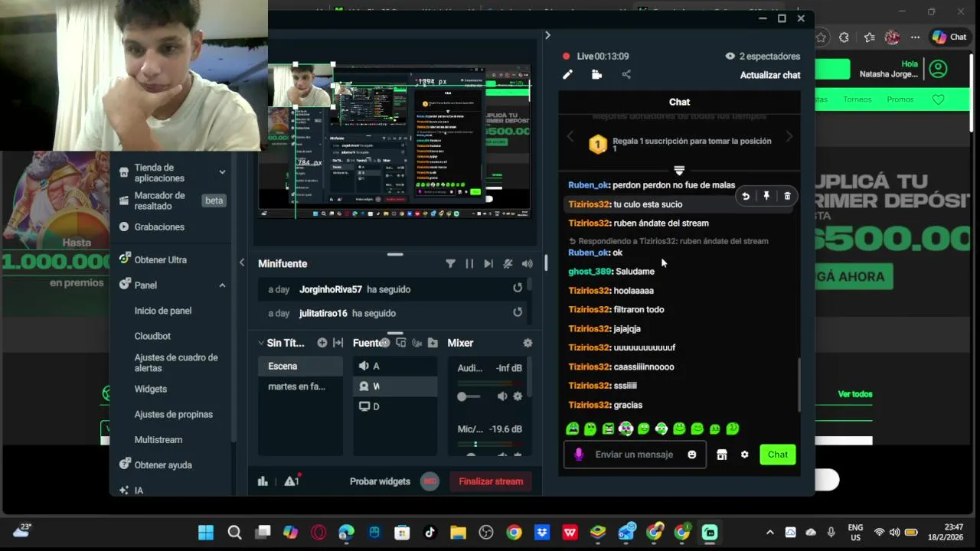The image size is (980, 551).
Task: Click the Finalizar stream button
Action: pos(491,481)
